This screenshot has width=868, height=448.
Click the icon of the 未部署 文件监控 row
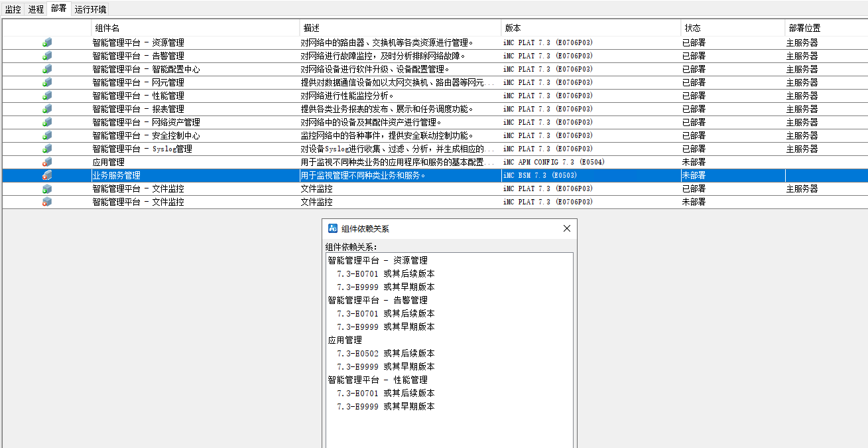[x=47, y=202]
